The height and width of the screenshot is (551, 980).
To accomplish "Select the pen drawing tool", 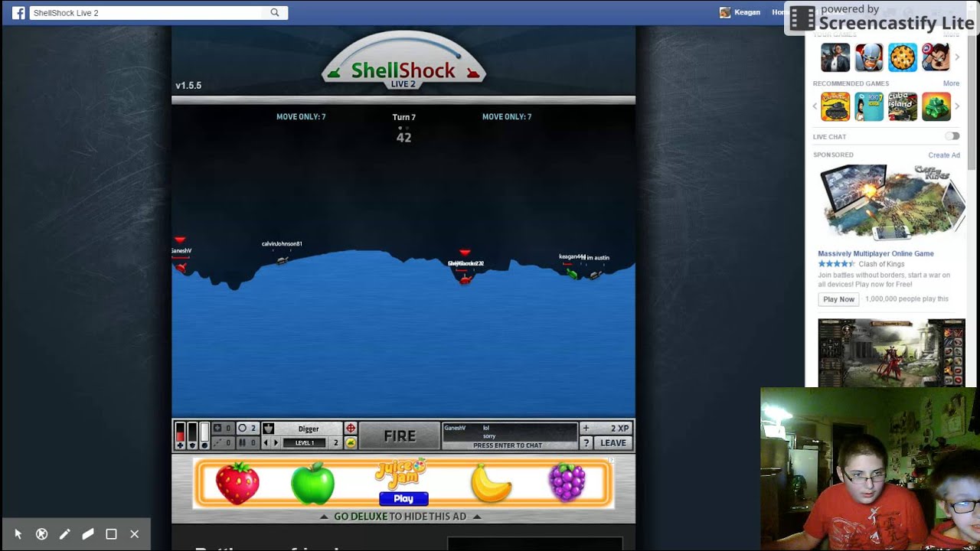I will click(65, 534).
